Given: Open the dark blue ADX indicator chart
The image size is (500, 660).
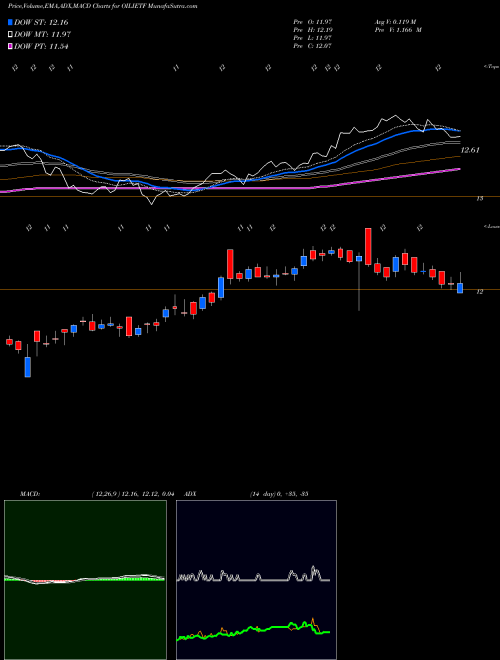Looking at the screenshot, I should pyautogui.click(x=256, y=580).
